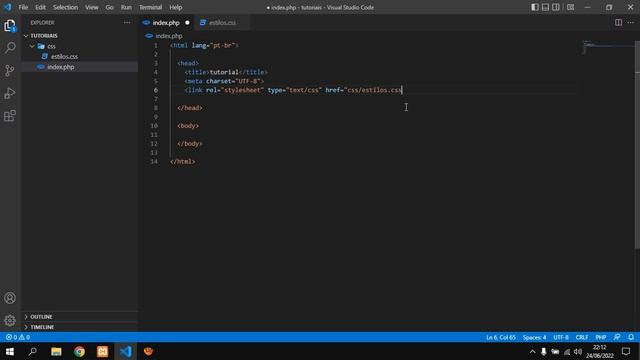
Task: Click index.php in the breadcrumb bar
Action: pos(169,36)
